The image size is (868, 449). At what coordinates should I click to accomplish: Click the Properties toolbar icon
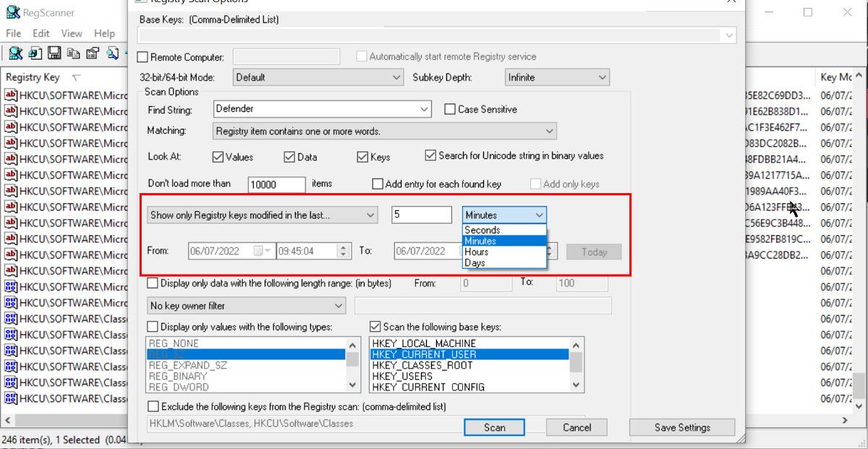coord(92,54)
